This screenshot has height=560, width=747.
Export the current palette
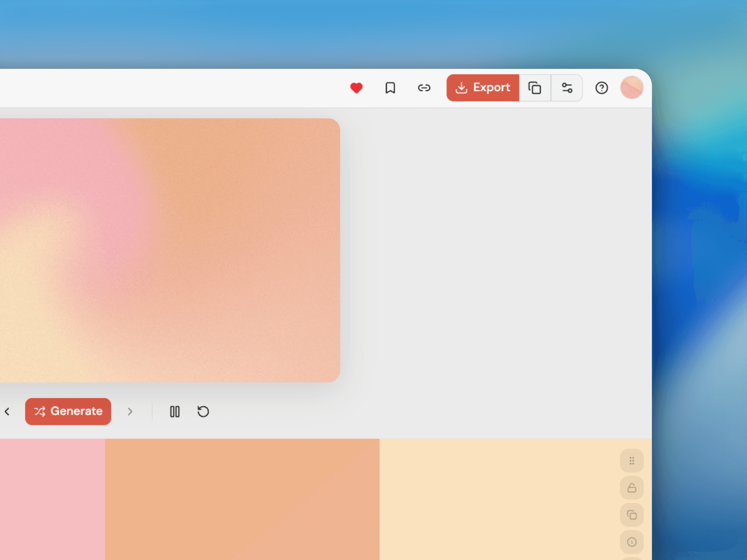(x=482, y=88)
